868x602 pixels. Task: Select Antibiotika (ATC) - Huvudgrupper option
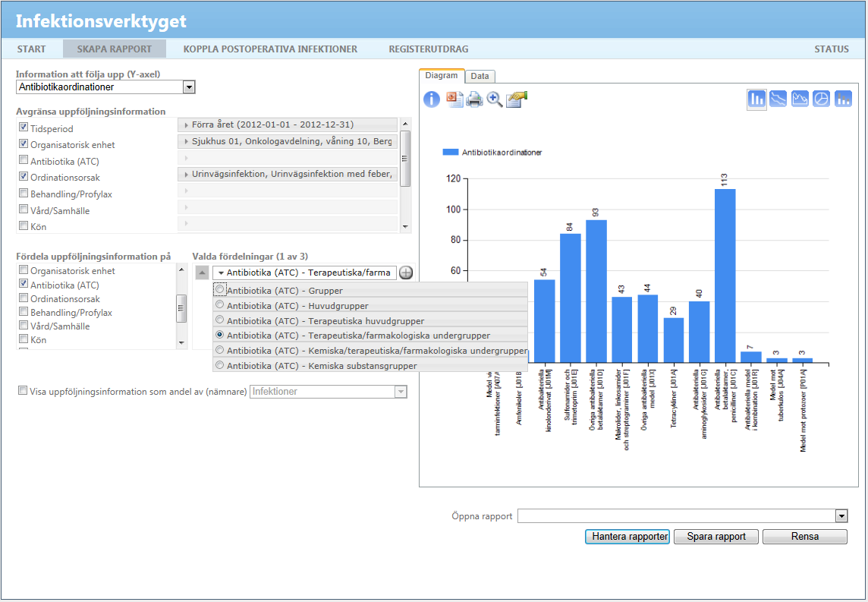click(220, 304)
